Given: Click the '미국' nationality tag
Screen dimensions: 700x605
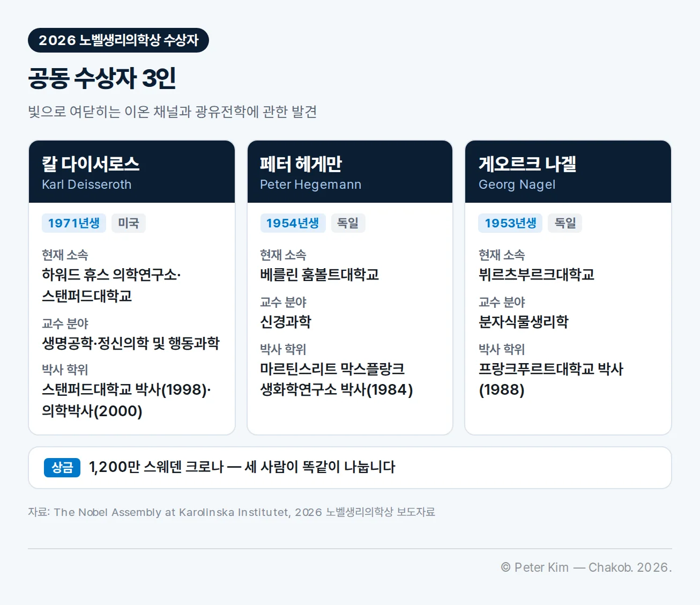Looking at the screenshot, I should pos(129,223).
